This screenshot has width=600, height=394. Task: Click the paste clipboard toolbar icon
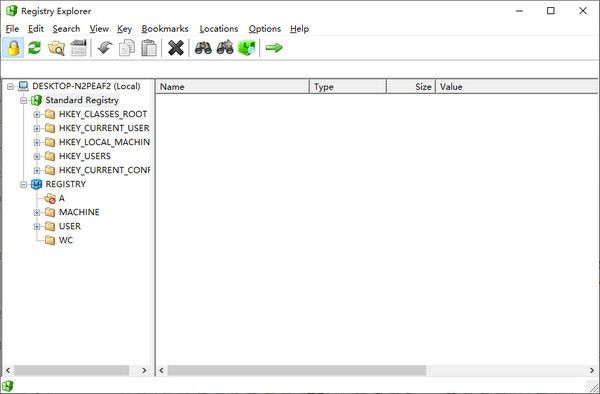(x=149, y=48)
